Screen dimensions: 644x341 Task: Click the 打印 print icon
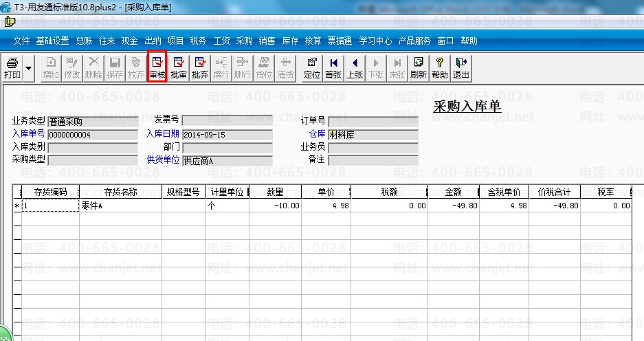tap(12, 68)
